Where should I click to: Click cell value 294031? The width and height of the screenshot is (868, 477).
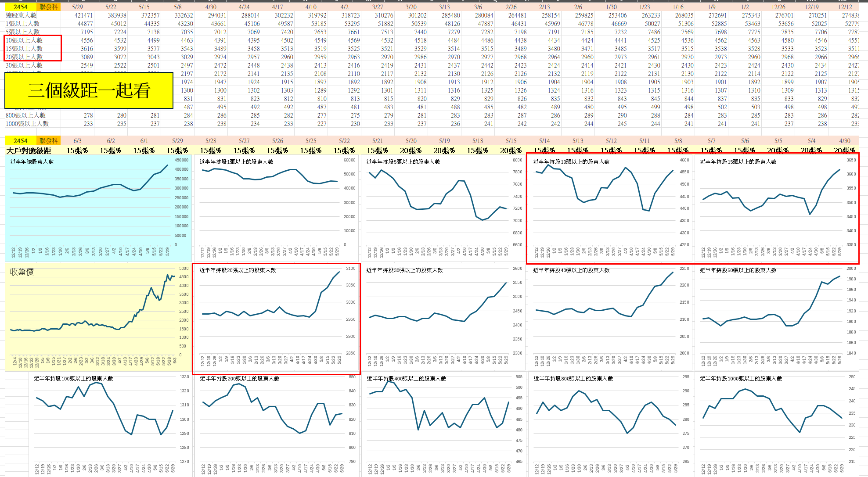(217, 15)
